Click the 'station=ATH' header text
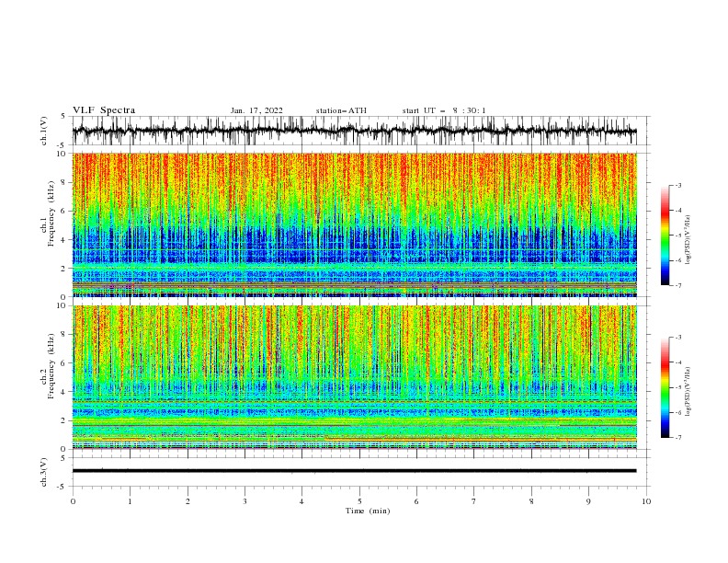 tap(341, 110)
